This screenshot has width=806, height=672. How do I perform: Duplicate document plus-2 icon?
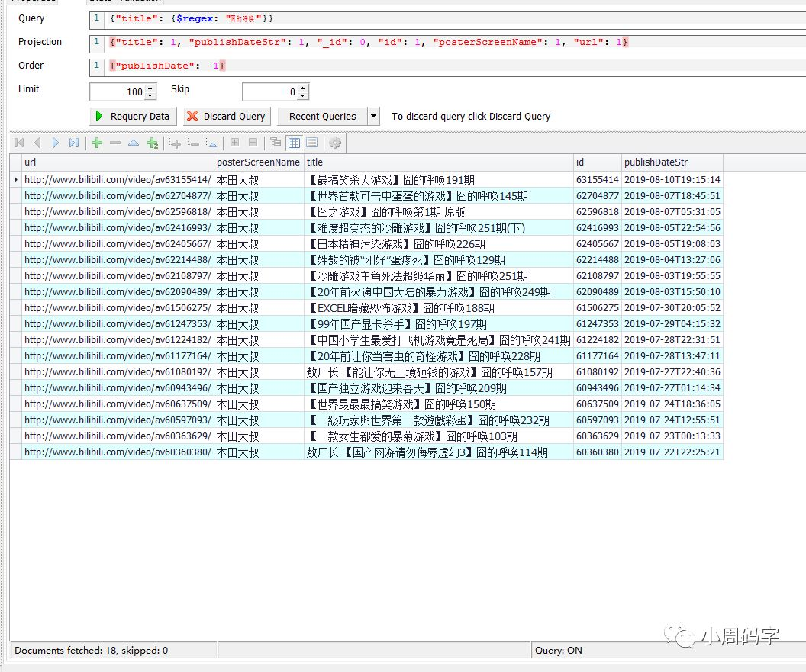tap(152, 143)
